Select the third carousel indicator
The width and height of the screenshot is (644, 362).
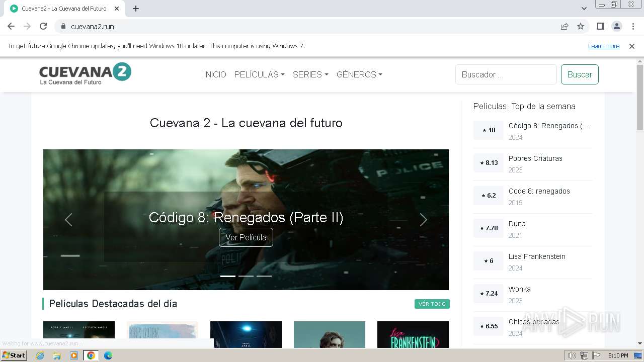(264, 276)
